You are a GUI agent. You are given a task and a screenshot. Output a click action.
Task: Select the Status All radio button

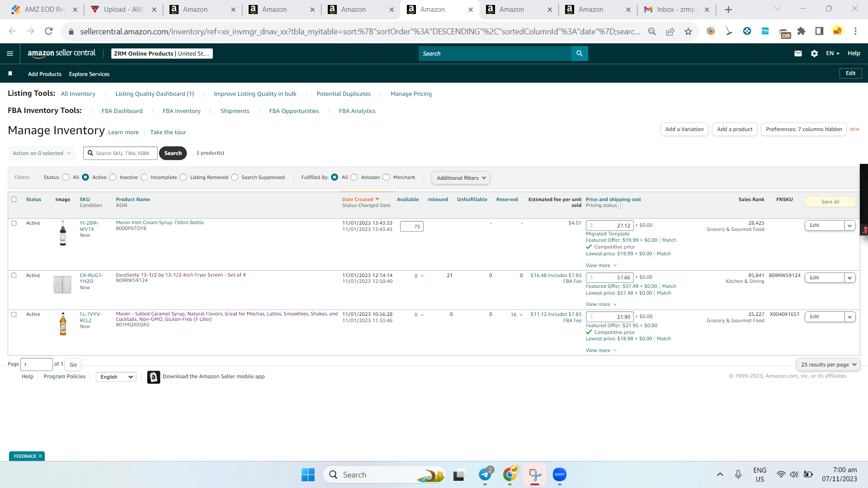pos(66,178)
